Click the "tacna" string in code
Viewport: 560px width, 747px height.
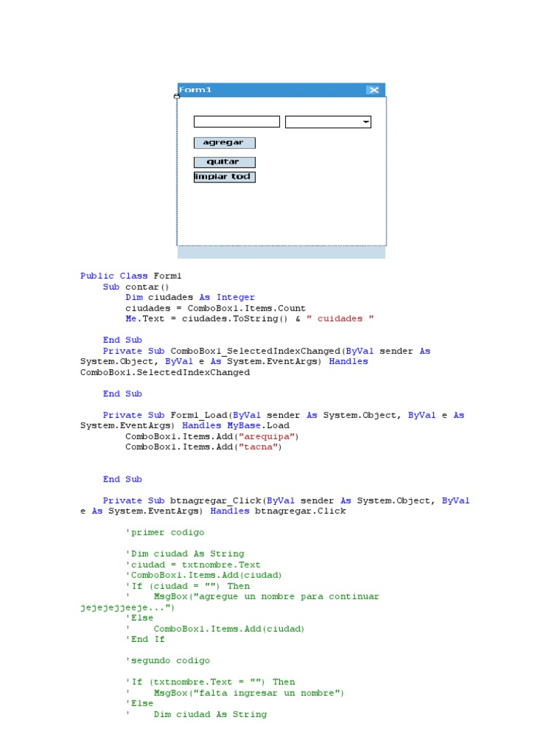coord(260,447)
